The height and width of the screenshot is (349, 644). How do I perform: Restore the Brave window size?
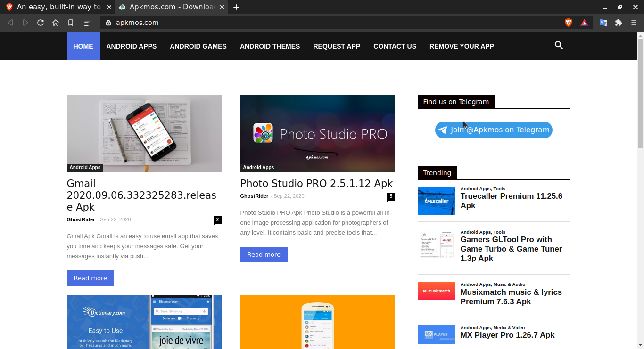(620, 7)
